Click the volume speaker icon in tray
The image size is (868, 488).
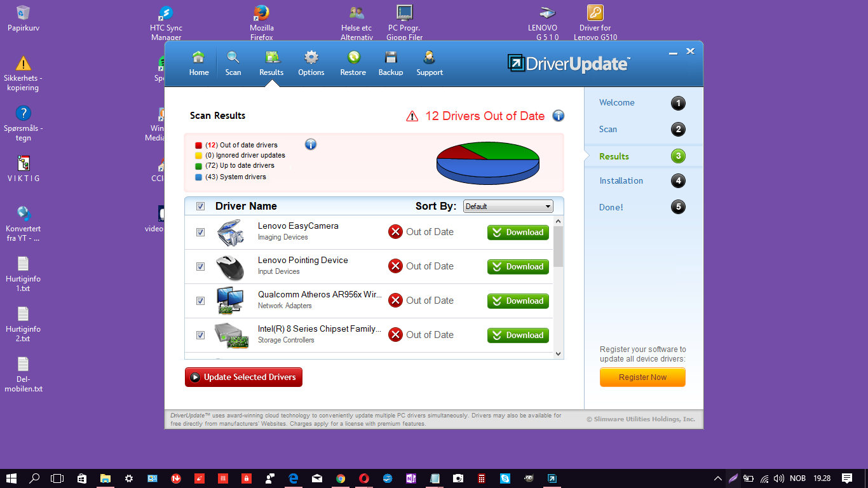pos(779,478)
